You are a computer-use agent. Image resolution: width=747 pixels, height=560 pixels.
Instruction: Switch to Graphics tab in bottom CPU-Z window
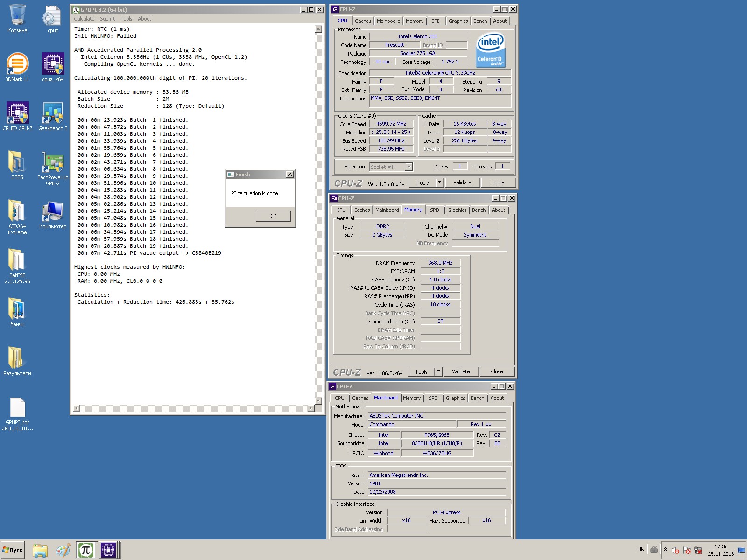[456, 398]
